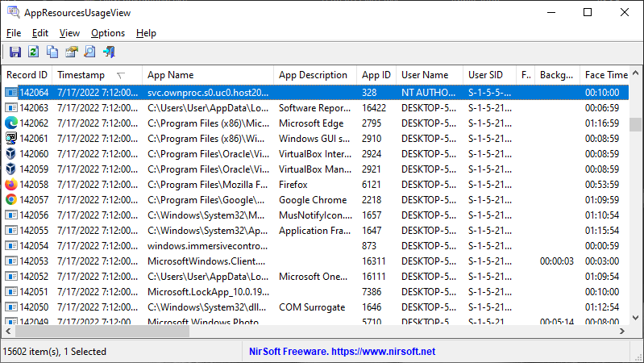The image size is (644, 363).
Task: Click the Find magnifier toolbar icon
Action: [x=89, y=52]
